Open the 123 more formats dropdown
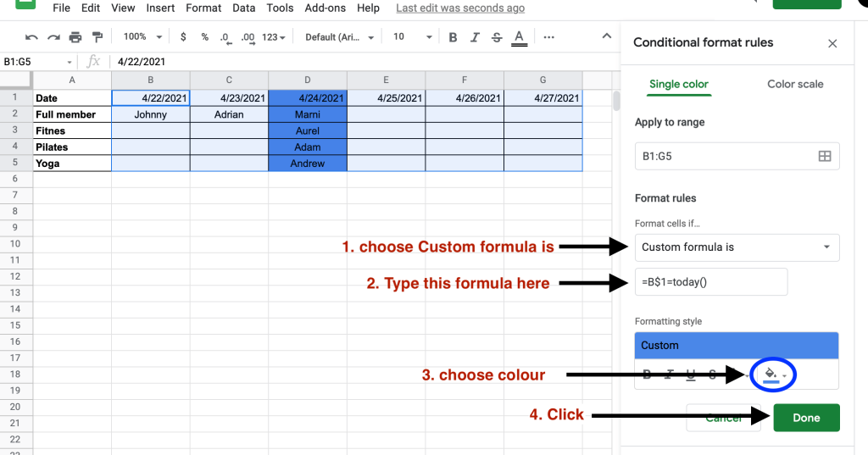The image size is (868, 455). [274, 37]
